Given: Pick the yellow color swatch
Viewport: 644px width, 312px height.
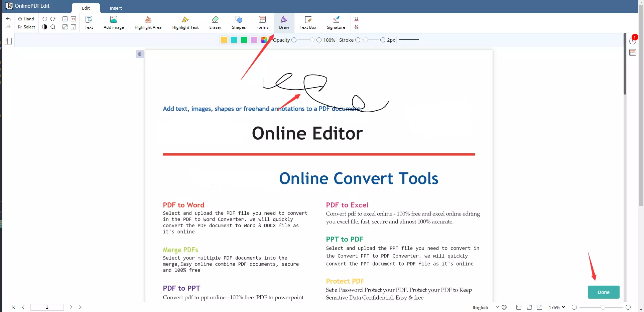Looking at the screenshot, I should pyautogui.click(x=224, y=40).
